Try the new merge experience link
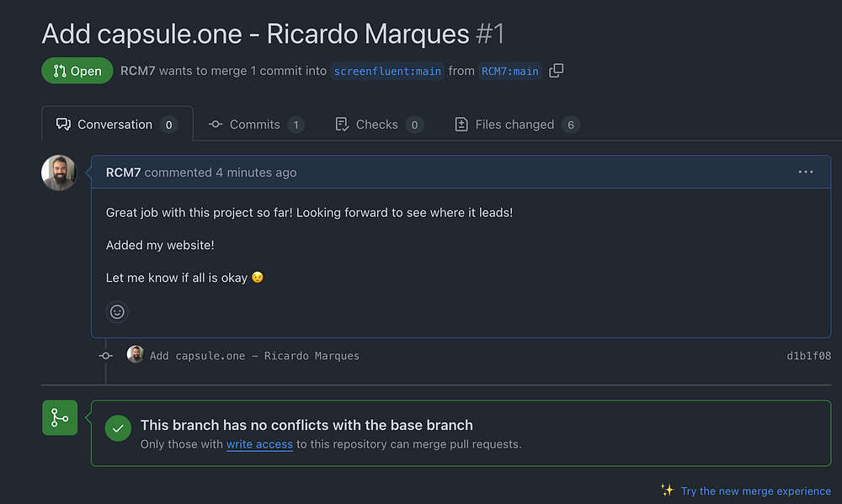 point(755,491)
